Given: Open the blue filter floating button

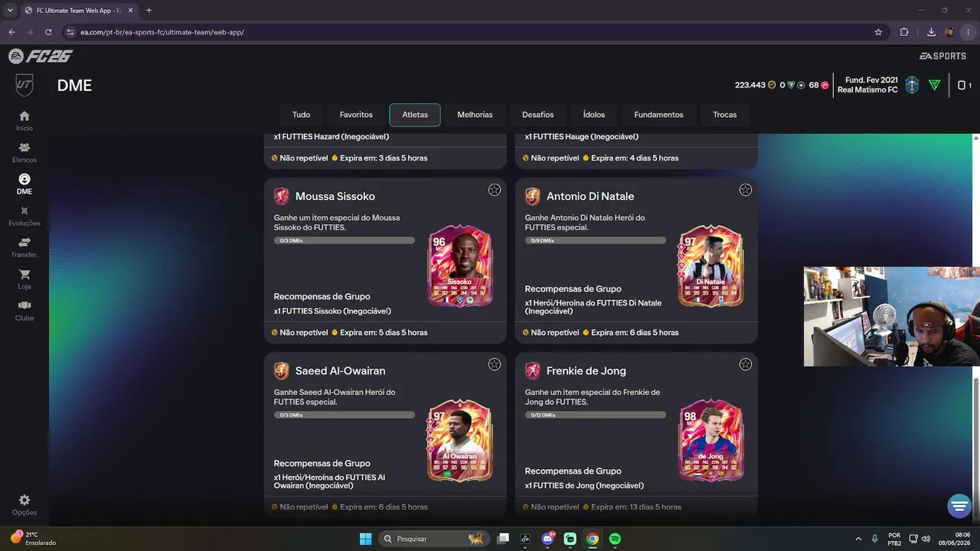Looking at the screenshot, I should (x=959, y=506).
